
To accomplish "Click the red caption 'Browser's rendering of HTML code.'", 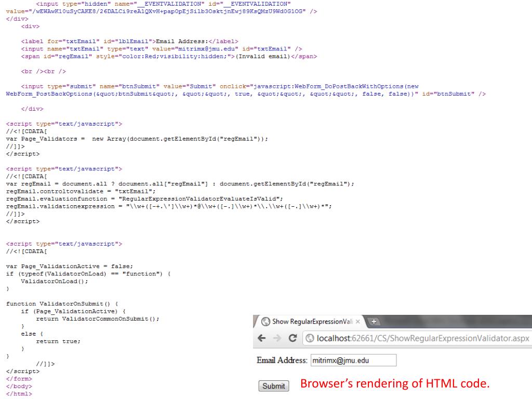I will 395,383.
